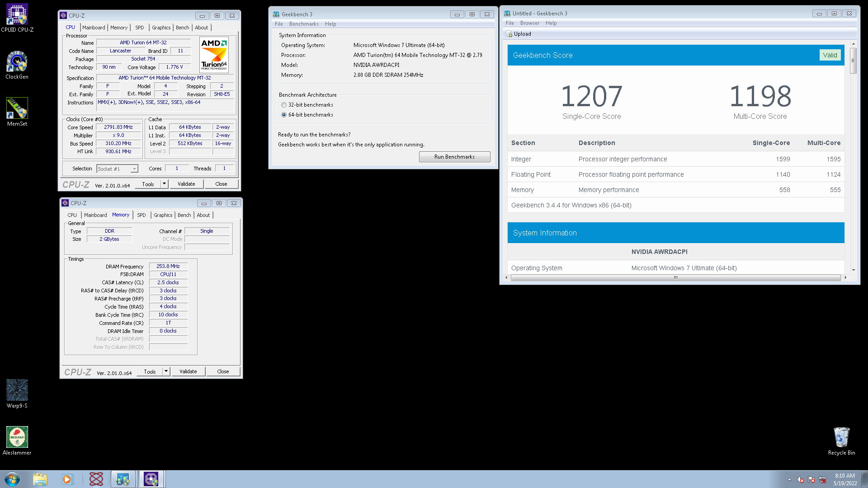This screenshot has height=488, width=868.
Task: Open the Recycle Bin
Action: click(x=841, y=441)
